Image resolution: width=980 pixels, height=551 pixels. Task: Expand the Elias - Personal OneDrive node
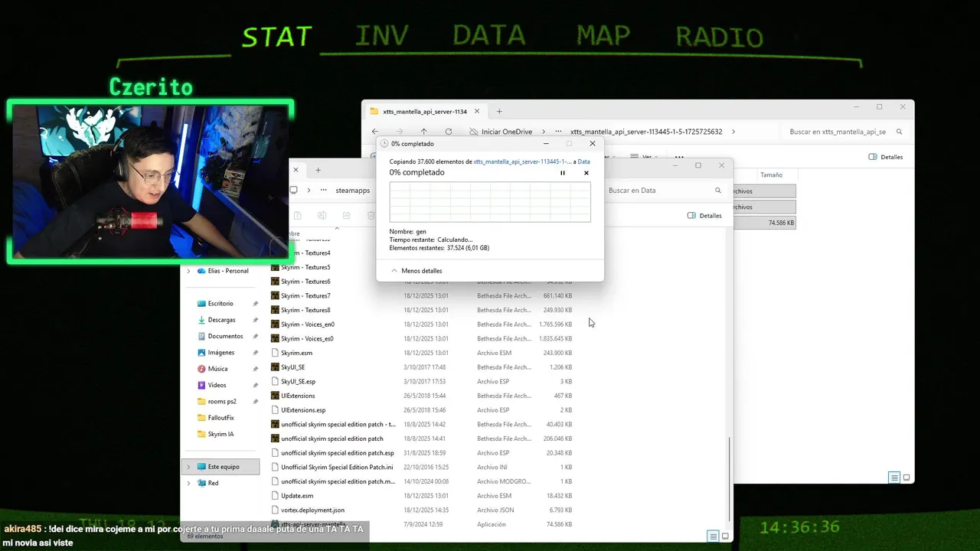pos(189,271)
